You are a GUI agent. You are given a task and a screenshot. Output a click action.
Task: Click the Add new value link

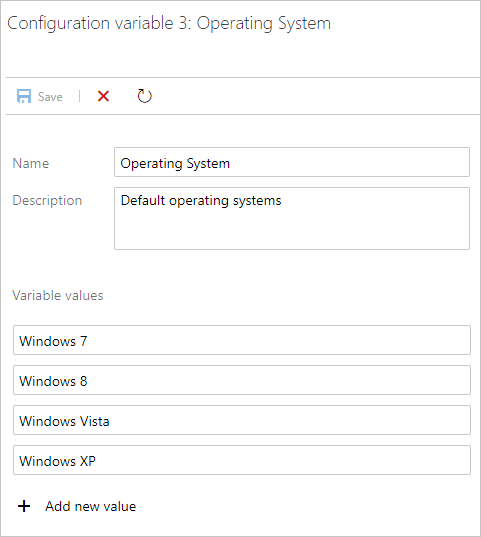tap(90, 506)
